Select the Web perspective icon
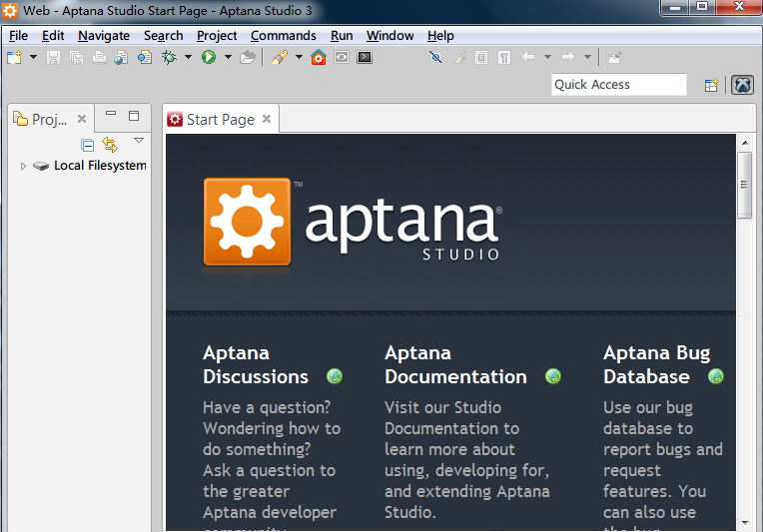This screenshot has width=763, height=532. click(x=742, y=86)
